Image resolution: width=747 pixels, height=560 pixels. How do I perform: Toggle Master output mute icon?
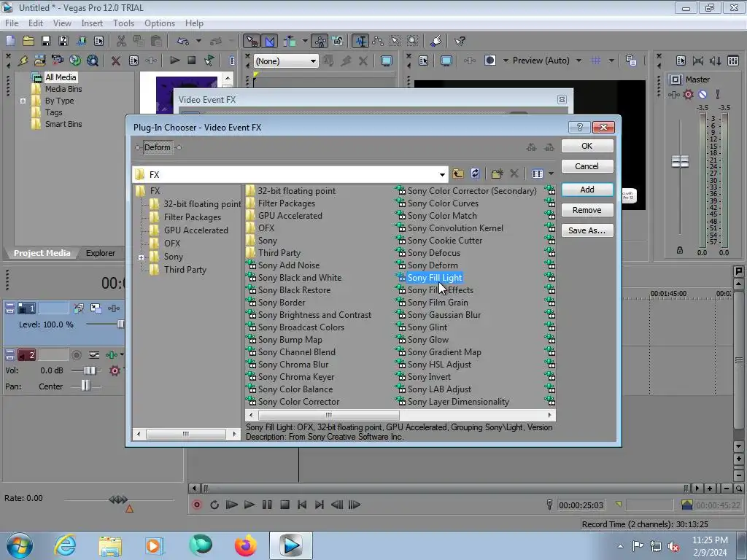click(x=703, y=94)
